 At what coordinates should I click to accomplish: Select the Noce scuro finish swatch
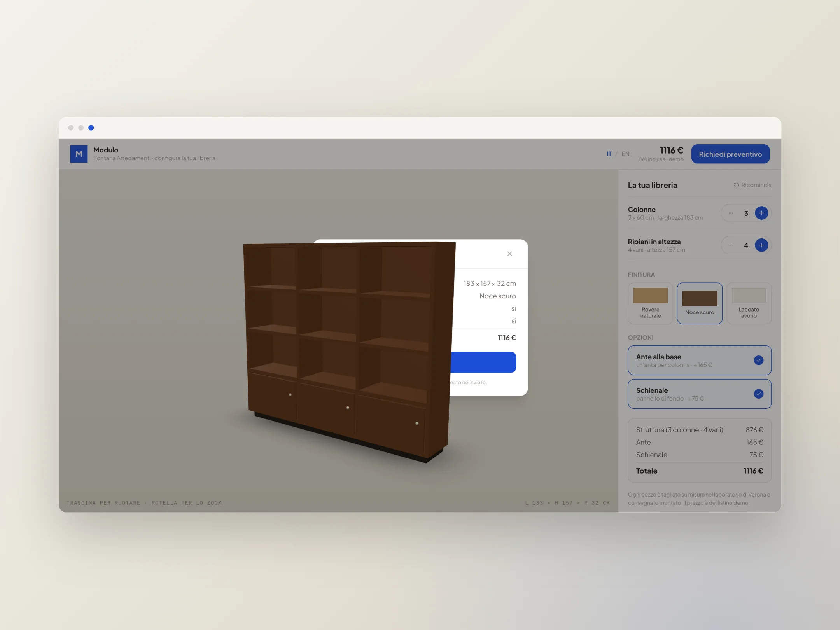pos(700,303)
